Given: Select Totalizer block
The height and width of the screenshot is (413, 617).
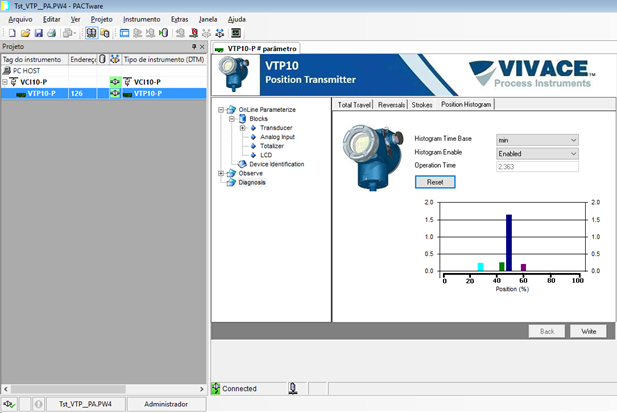Looking at the screenshot, I should click(x=272, y=146).
